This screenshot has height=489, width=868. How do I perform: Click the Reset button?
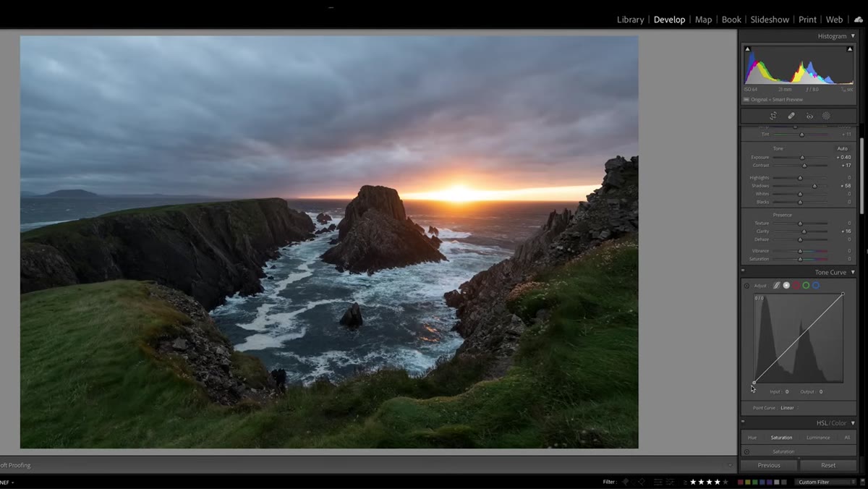[828, 465]
